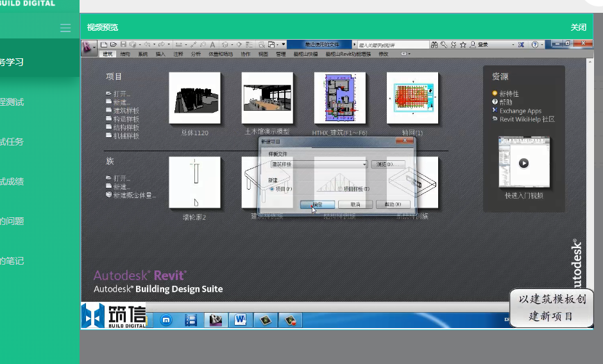Select the Text tool (A) icon
The width and height of the screenshot is (603, 364).
(212, 45)
